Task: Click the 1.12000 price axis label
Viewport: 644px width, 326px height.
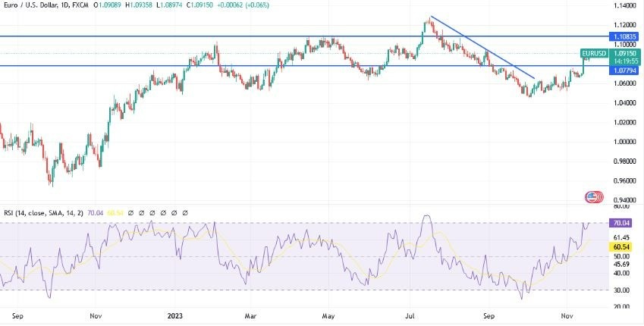Action: point(625,25)
